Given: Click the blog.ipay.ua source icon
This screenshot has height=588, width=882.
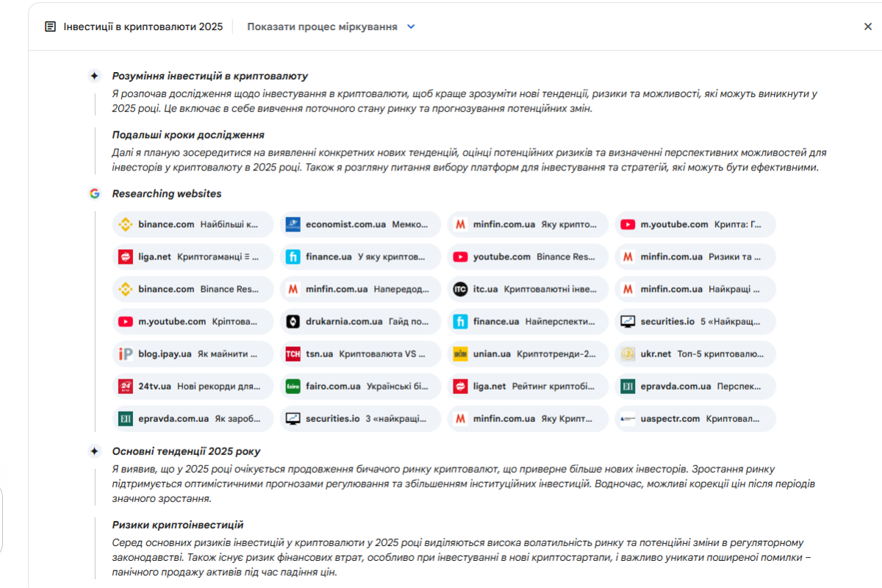Looking at the screenshot, I should point(126,354).
